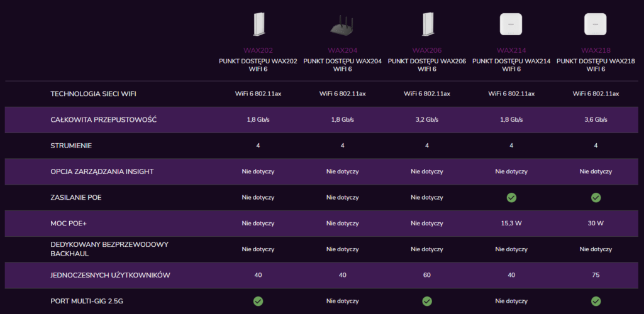Click the WAX202 access point product image

tap(258, 24)
